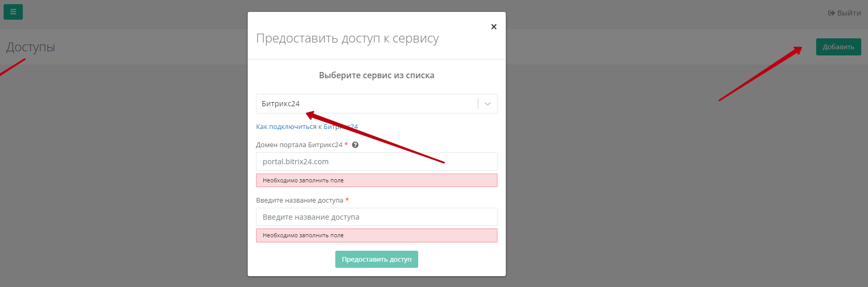Click the Доступы page heading
Screen dimensions: 868x287
tap(31, 47)
